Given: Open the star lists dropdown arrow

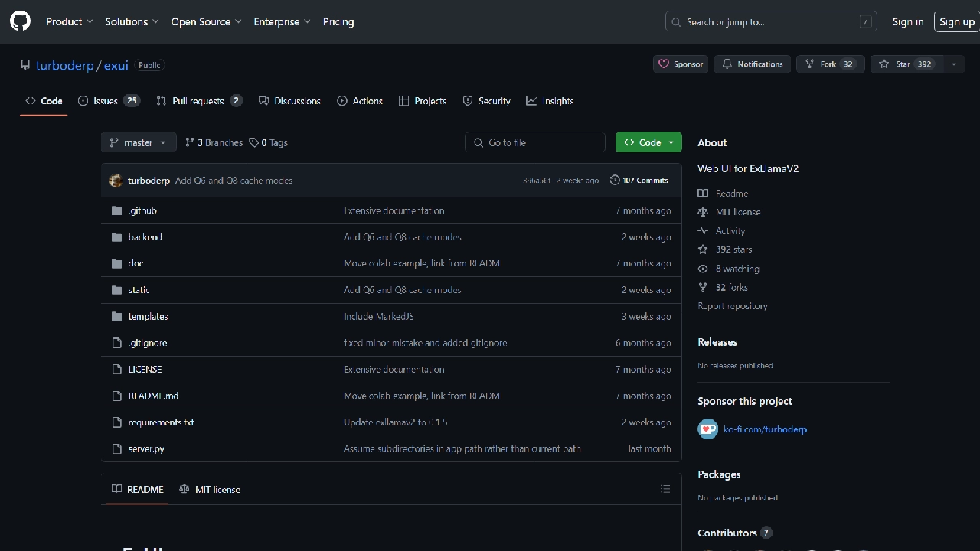Looking at the screenshot, I should (x=953, y=64).
